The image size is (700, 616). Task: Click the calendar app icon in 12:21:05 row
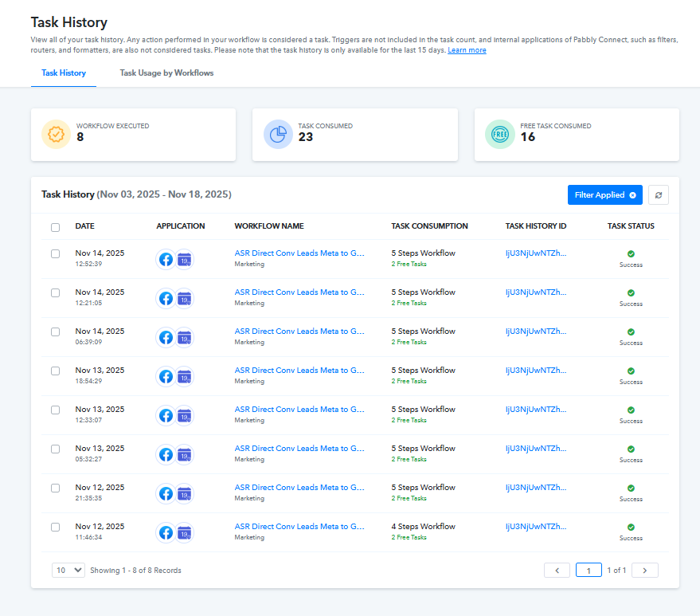tap(185, 299)
